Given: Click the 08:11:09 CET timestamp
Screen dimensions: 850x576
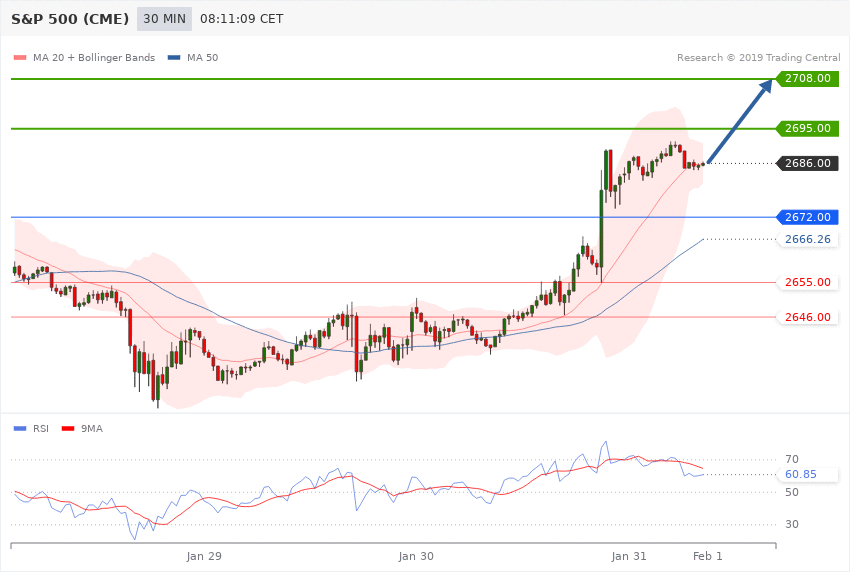Looking at the screenshot, I should point(242,19).
